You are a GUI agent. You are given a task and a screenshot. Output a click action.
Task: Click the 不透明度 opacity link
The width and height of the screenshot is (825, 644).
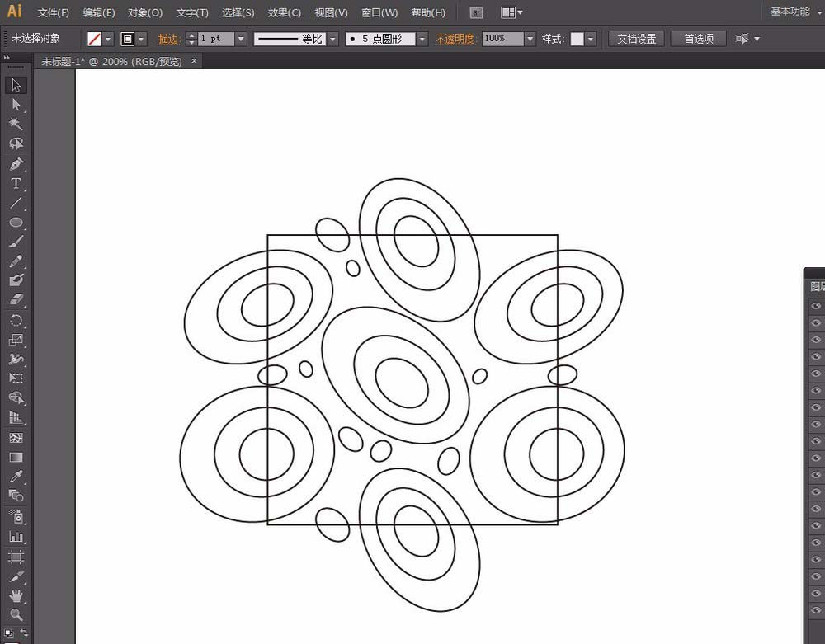[455, 39]
